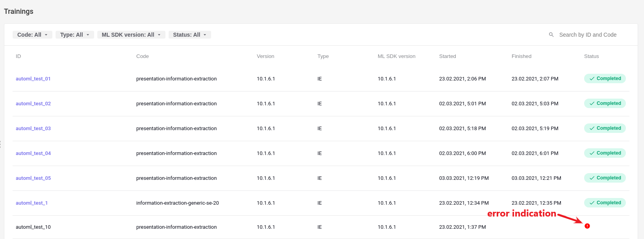The image size is (644, 239).
Task: Click the Status column header
Action: pyautogui.click(x=591, y=56)
